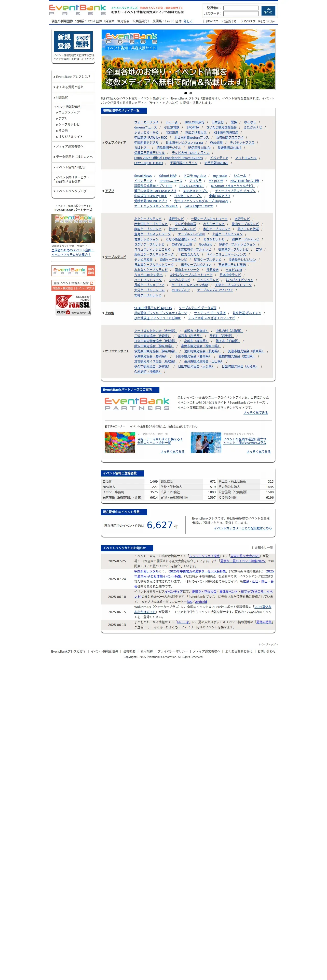
Task: Open 詳しく link in header
Action: pos(188,21)
